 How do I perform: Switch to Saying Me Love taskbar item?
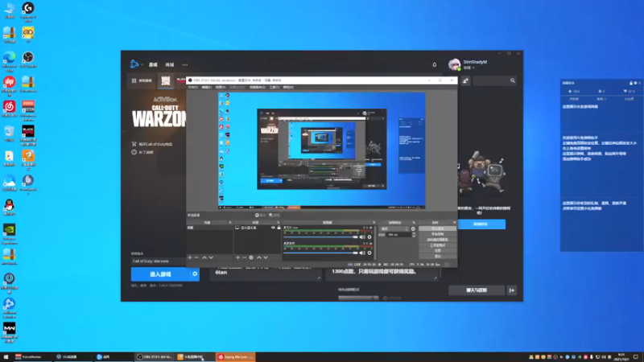tap(236, 357)
